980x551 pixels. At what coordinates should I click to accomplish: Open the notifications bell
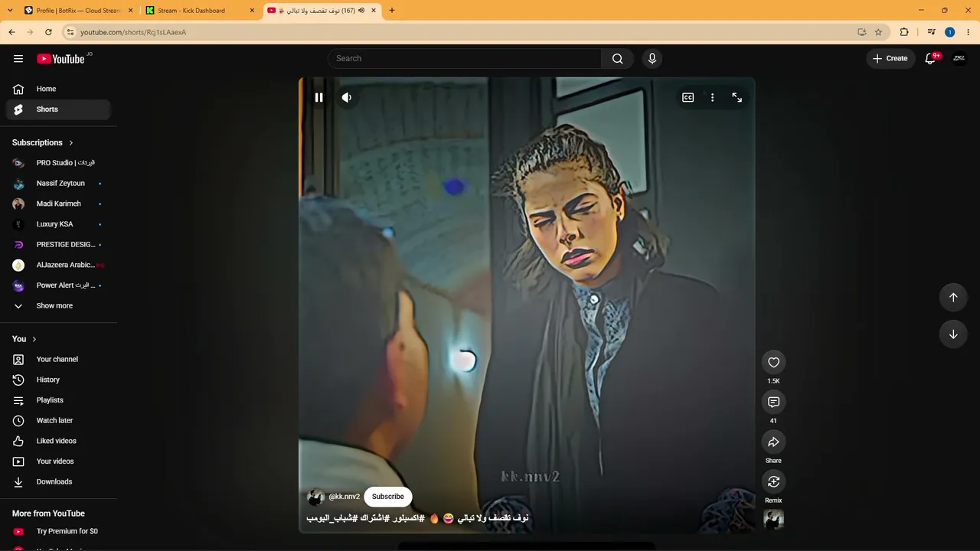pyautogui.click(x=931, y=59)
